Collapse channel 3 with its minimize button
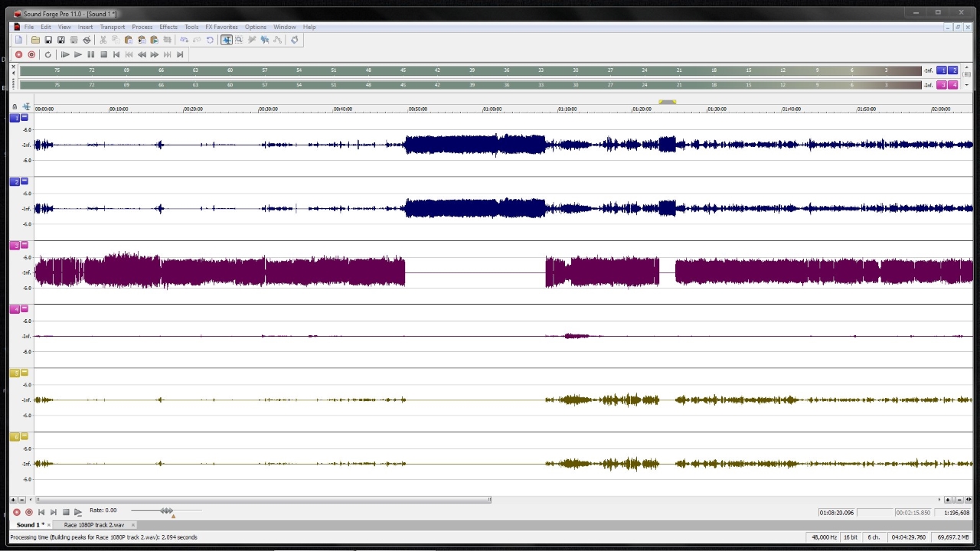The height and width of the screenshot is (551, 980). pos(24,244)
